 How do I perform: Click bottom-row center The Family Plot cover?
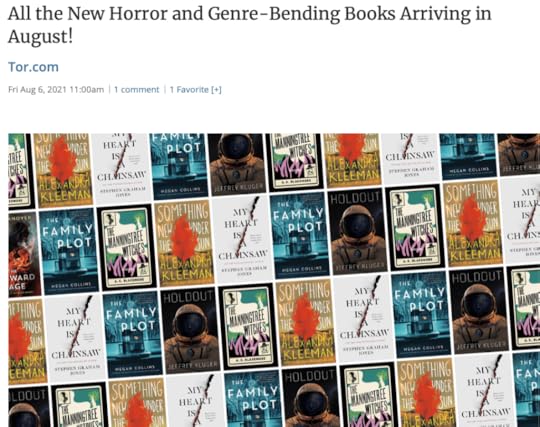(x=253, y=399)
